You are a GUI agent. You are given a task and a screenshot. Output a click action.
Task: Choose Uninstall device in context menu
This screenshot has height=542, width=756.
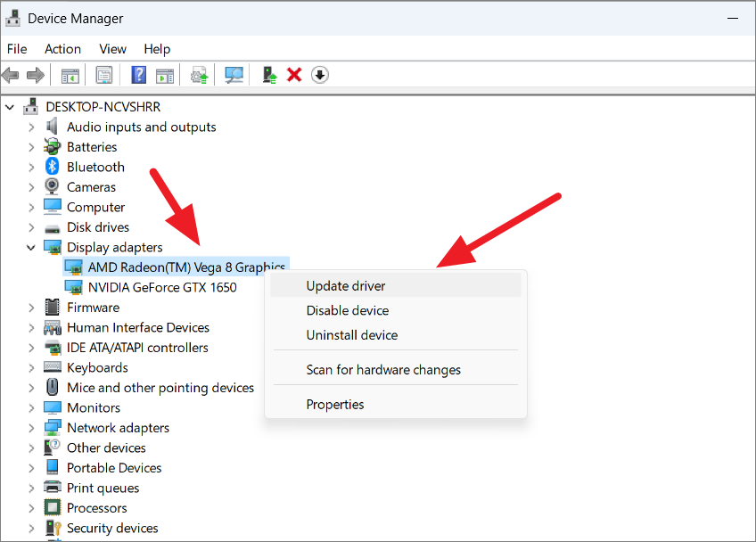[x=395, y=334]
